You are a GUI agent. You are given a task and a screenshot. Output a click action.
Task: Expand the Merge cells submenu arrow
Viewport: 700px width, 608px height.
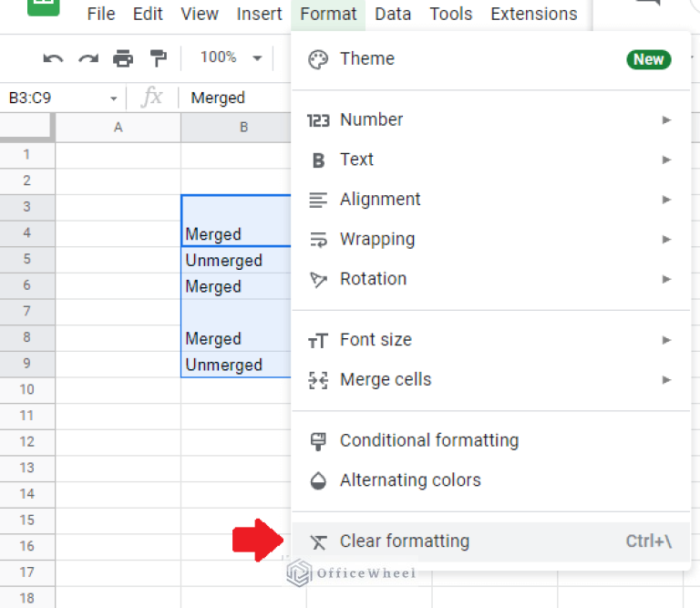click(x=666, y=380)
